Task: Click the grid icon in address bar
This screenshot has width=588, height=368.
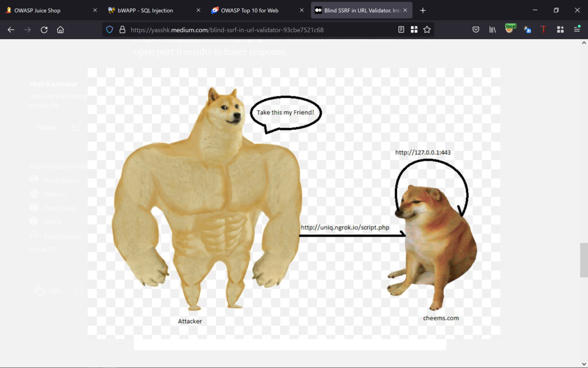Action: (414, 29)
